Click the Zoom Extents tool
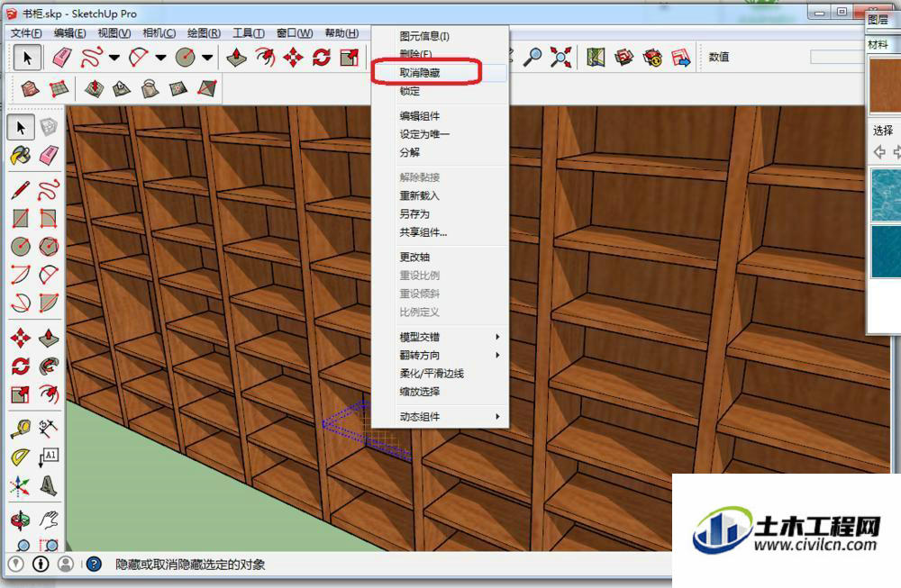The image size is (901, 588). pyautogui.click(x=560, y=57)
